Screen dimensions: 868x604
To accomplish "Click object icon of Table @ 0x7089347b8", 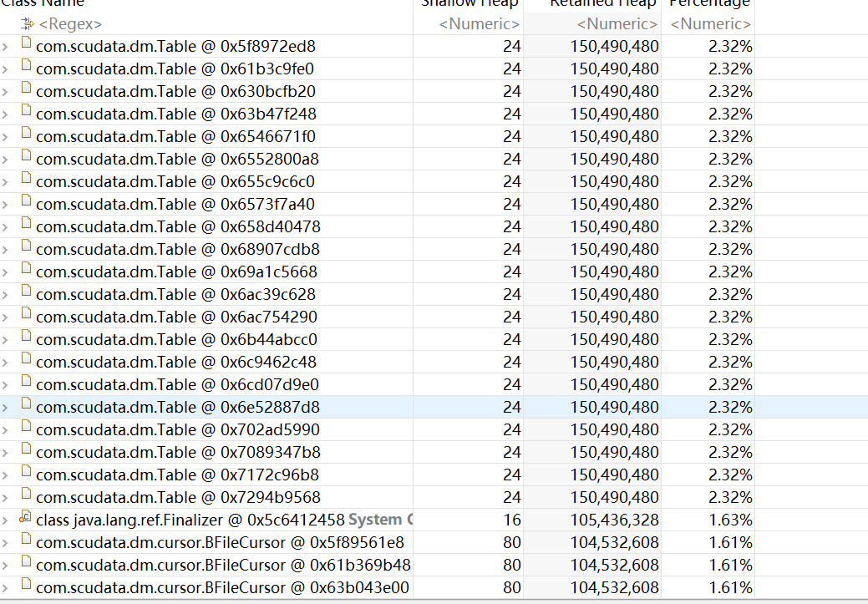I will pyautogui.click(x=26, y=449).
